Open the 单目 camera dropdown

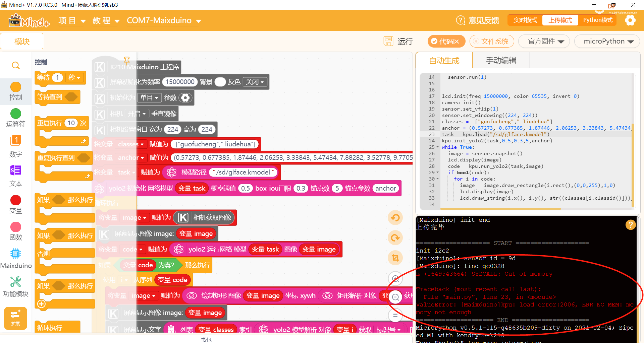tap(149, 97)
